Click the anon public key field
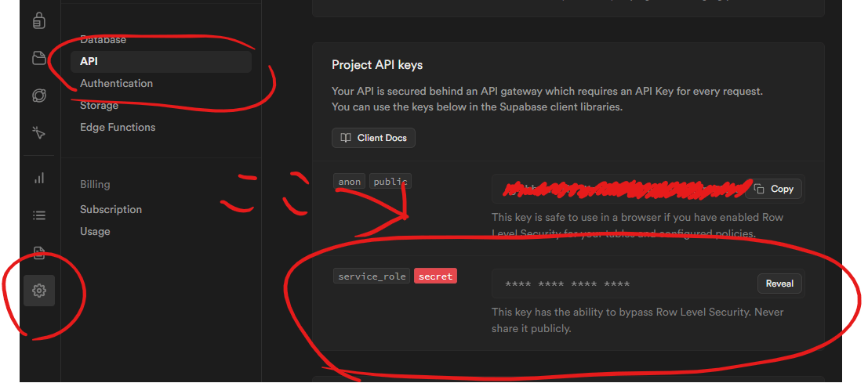 point(648,189)
